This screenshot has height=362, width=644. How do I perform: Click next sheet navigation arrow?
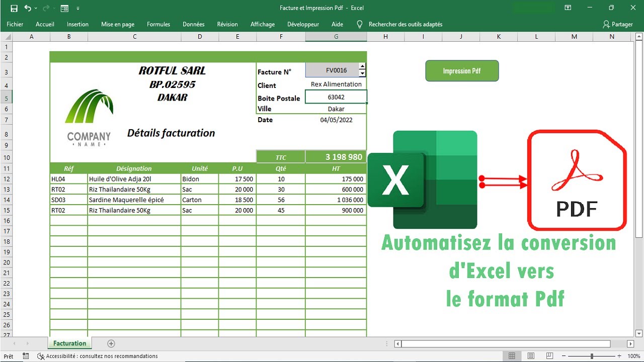tap(28, 343)
